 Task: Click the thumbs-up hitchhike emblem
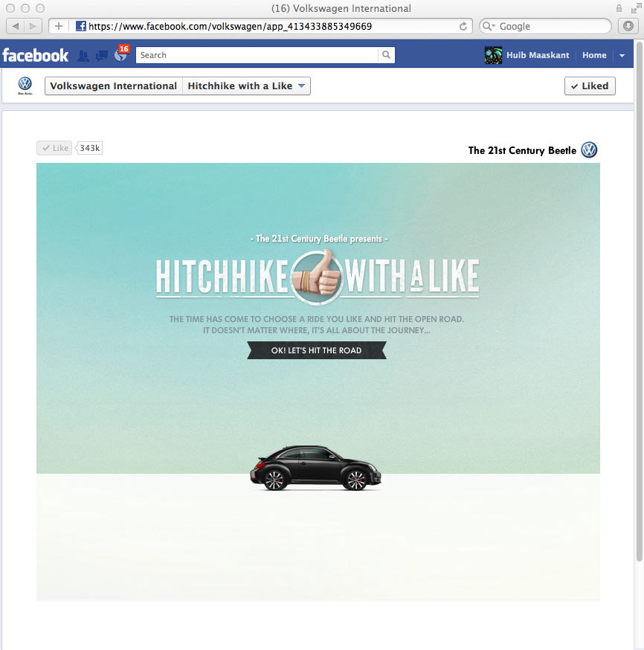(x=318, y=276)
